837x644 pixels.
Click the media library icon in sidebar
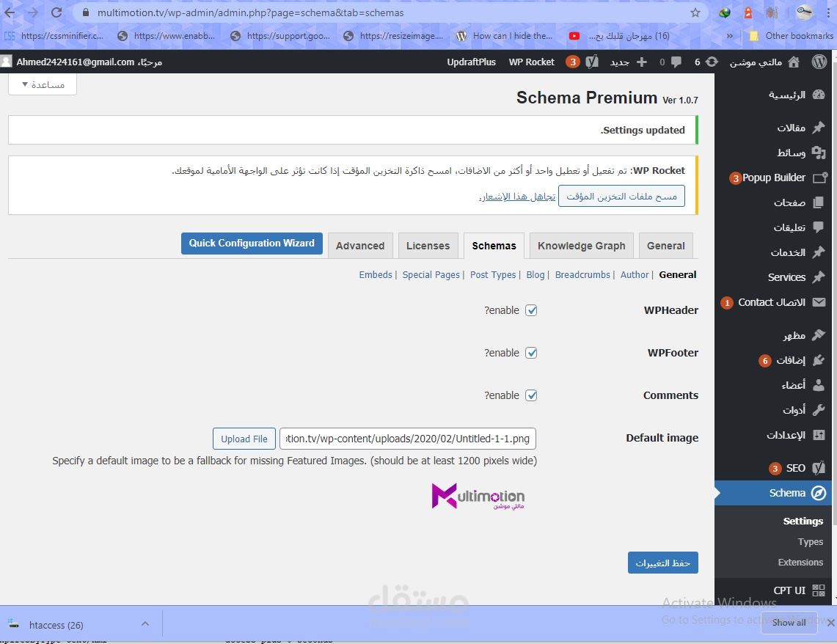point(819,153)
